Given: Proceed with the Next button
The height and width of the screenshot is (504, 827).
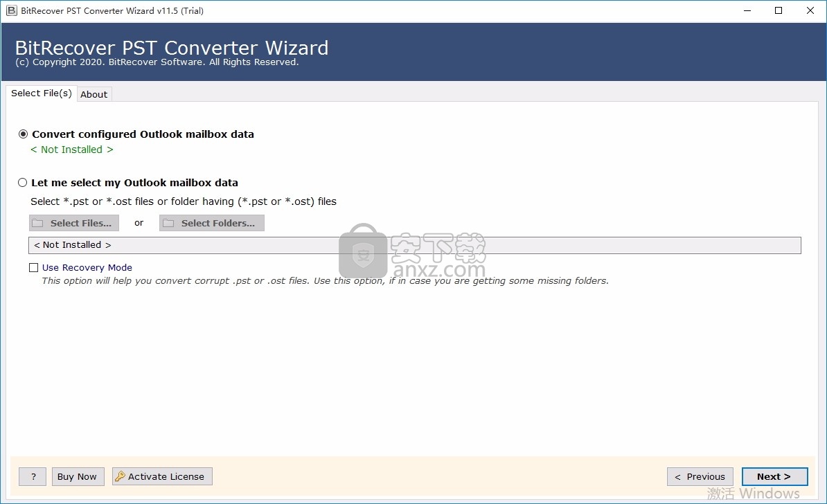Looking at the screenshot, I should (774, 476).
